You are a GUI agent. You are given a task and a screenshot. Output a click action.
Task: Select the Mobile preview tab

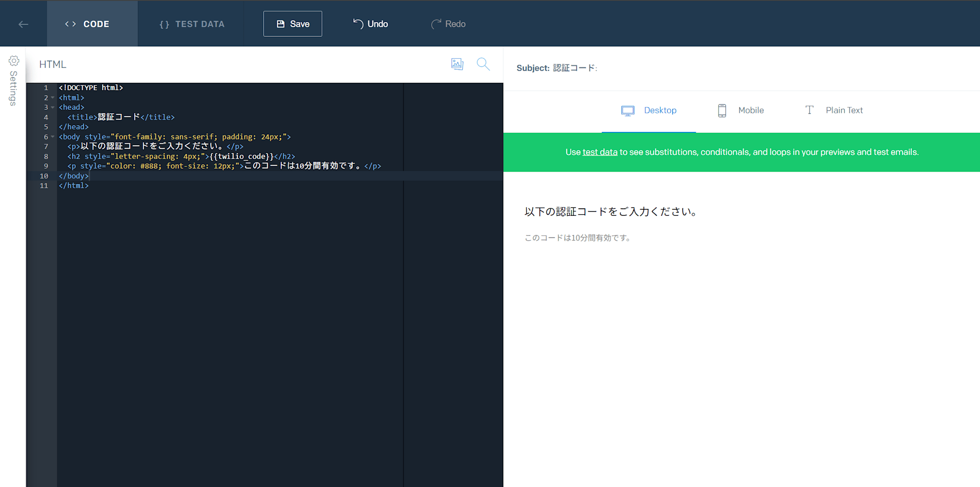click(740, 110)
